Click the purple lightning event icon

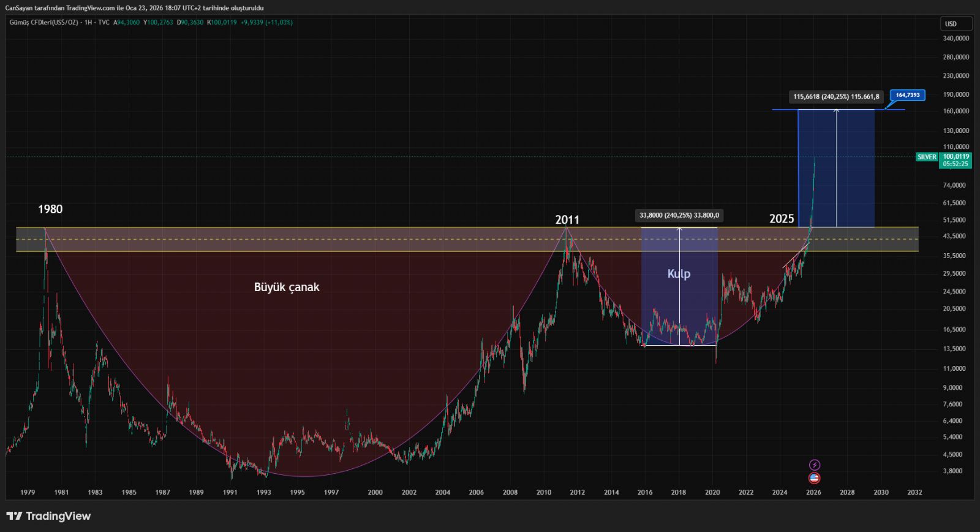[814, 465]
